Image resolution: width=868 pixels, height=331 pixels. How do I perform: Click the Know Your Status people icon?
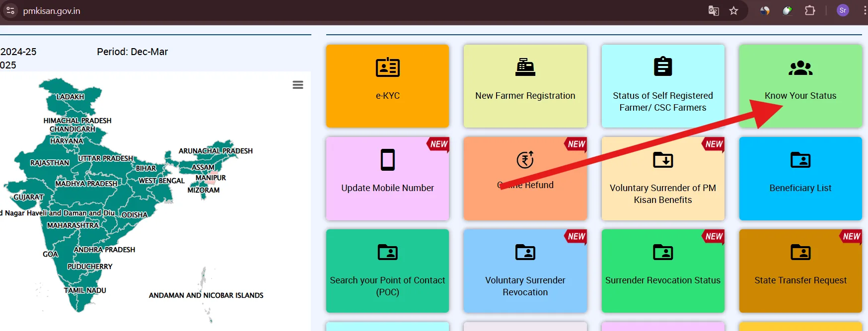(x=800, y=67)
